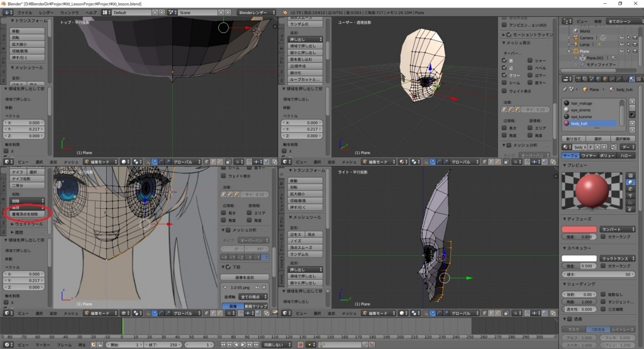Click the Lamp object icon in outliner

coord(575,45)
